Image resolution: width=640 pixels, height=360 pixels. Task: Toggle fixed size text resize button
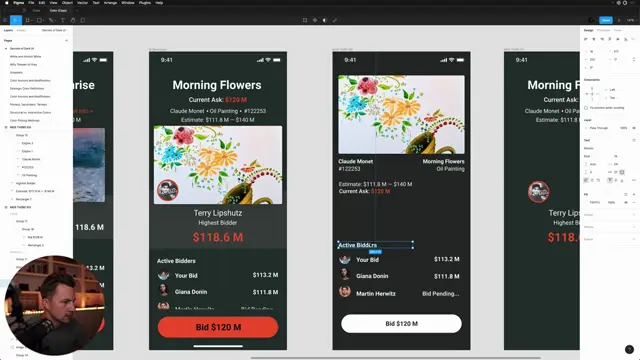click(622, 172)
